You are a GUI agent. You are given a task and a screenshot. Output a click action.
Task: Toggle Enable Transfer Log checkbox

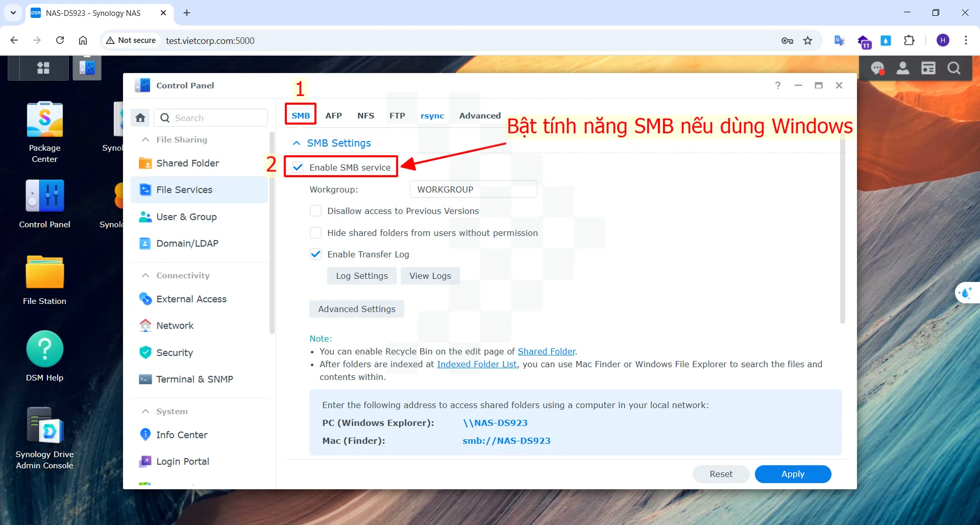pyautogui.click(x=316, y=254)
